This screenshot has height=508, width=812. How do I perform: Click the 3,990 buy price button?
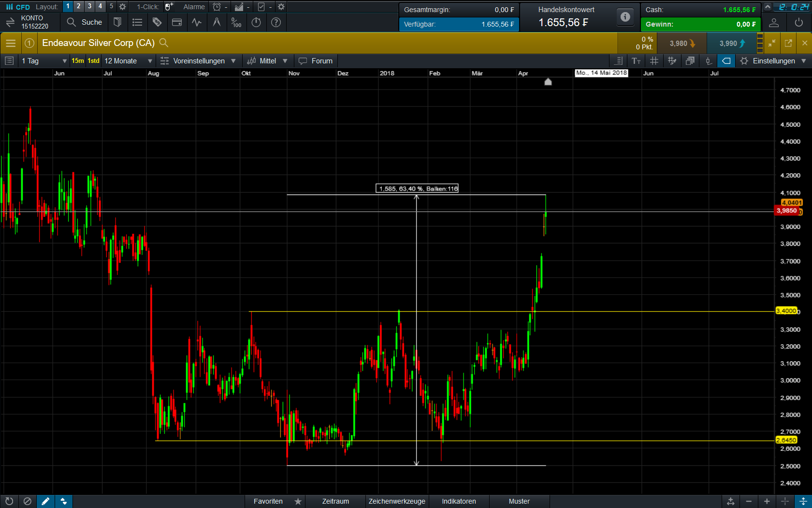[731, 43]
